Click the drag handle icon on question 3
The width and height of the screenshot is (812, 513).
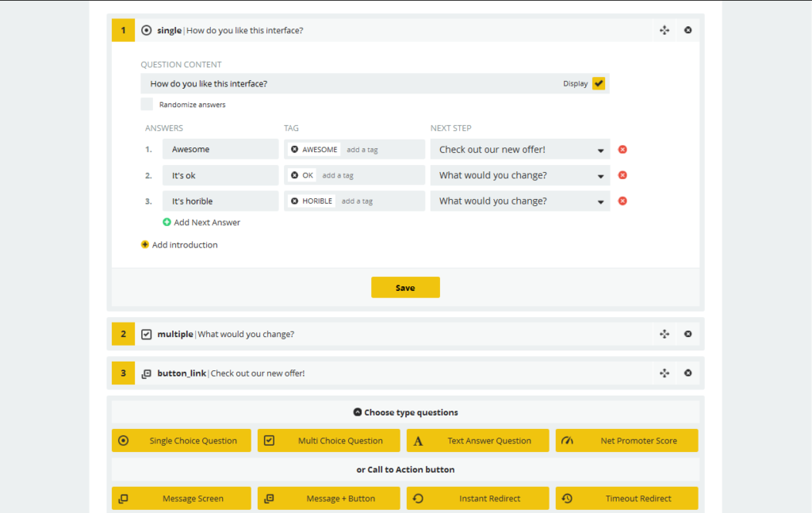(x=665, y=373)
